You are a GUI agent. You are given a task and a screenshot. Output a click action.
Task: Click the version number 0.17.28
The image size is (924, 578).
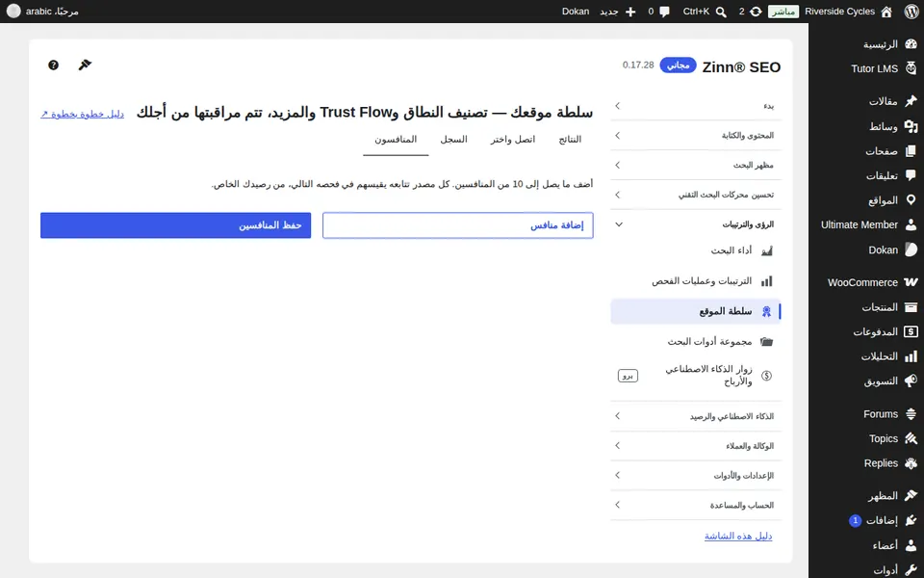coord(638,65)
